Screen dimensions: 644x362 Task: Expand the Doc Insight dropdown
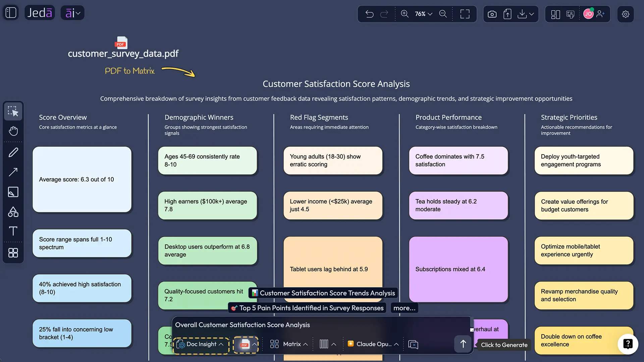tap(201, 345)
